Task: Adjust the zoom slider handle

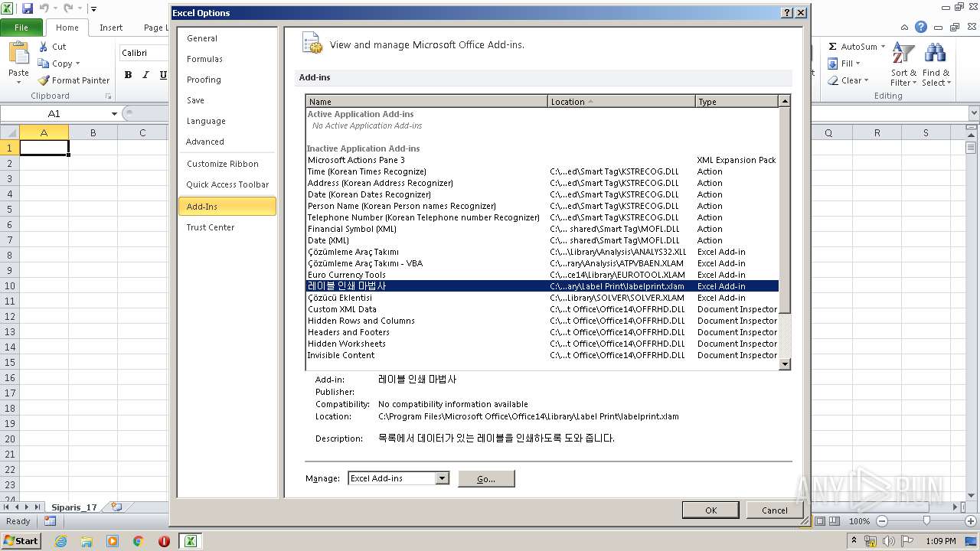Action: pos(926,521)
